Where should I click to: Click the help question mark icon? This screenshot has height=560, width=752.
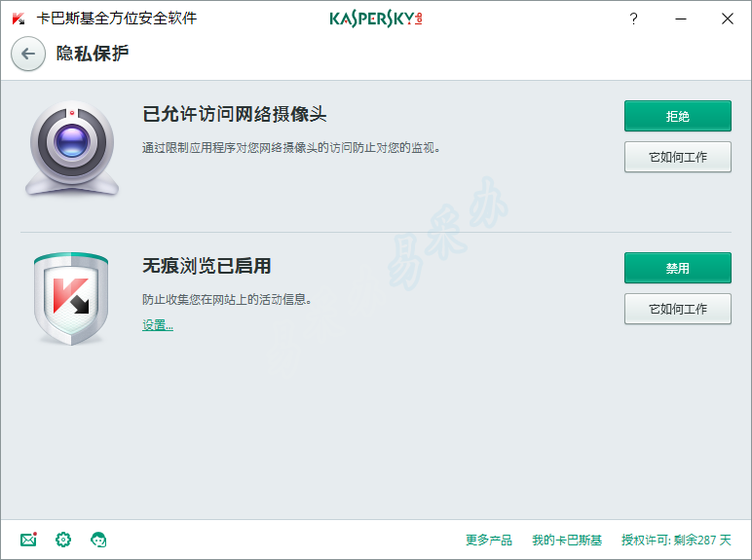[633, 19]
